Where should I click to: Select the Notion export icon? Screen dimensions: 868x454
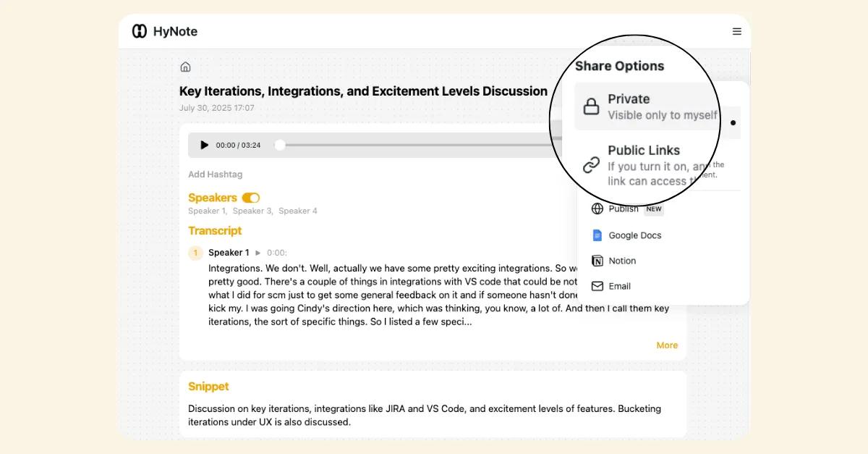click(597, 261)
